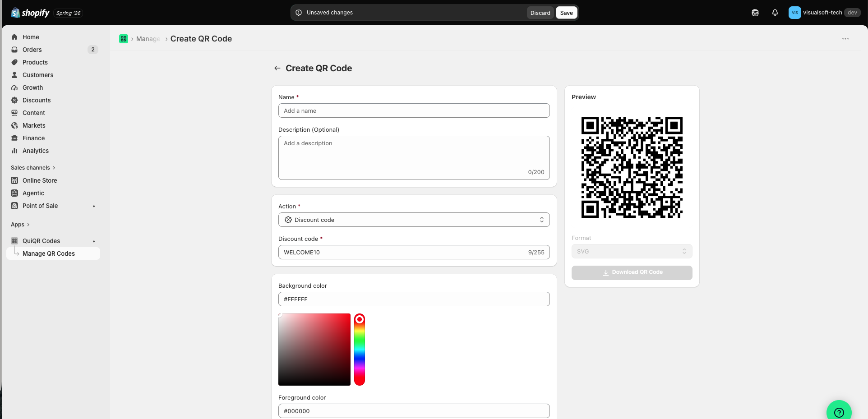The height and width of the screenshot is (419, 868).
Task: Save the unsaved changes
Action: [x=566, y=13]
